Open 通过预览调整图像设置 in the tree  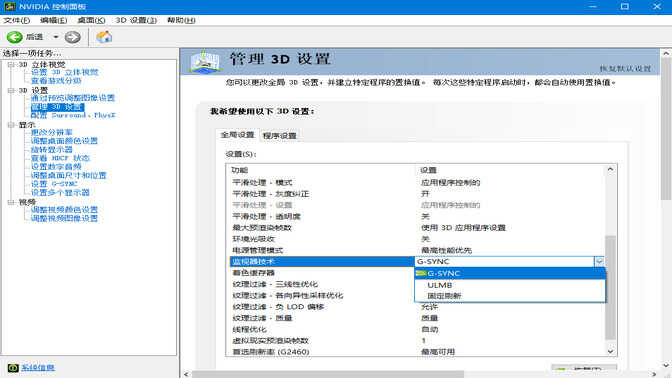[x=73, y=98]
